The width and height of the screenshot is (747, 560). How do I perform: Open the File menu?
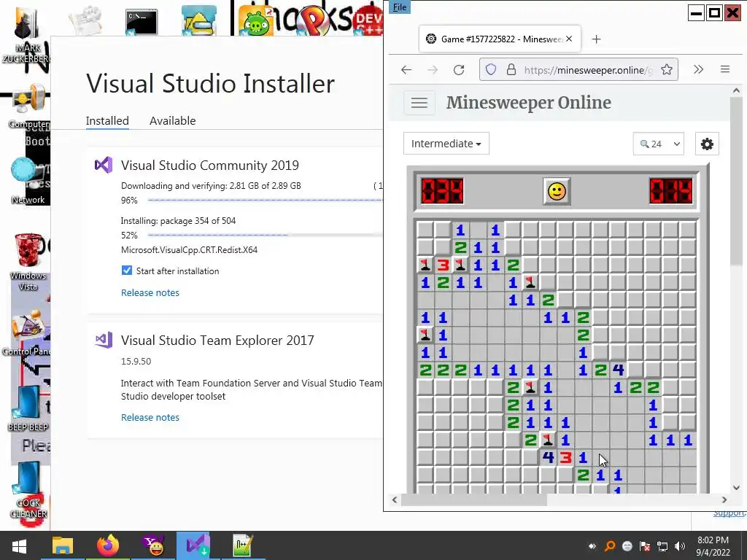pyautogui.click(x=400, y=7)
